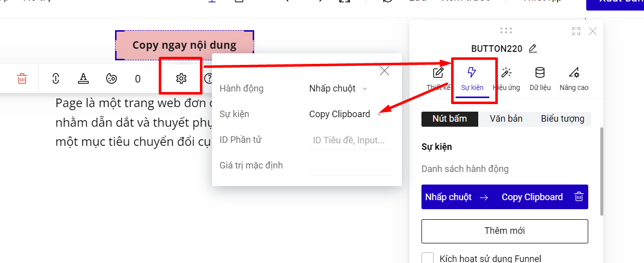Click the pencil icon next to BUTTON220
This screenshot has height=263, width=644.
tap(533, 49)
